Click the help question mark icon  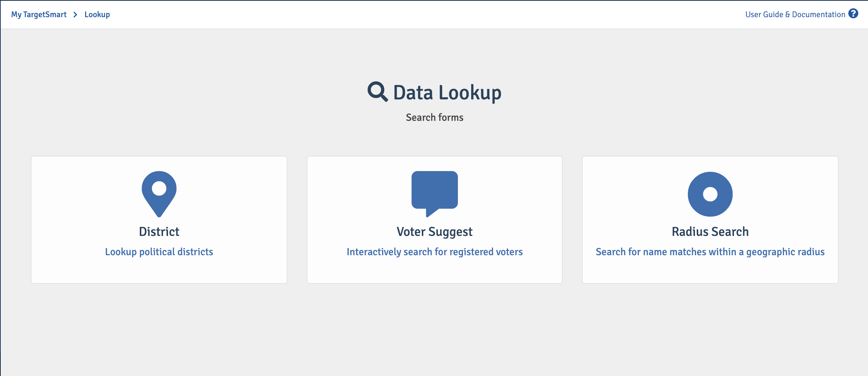(853, 14)
